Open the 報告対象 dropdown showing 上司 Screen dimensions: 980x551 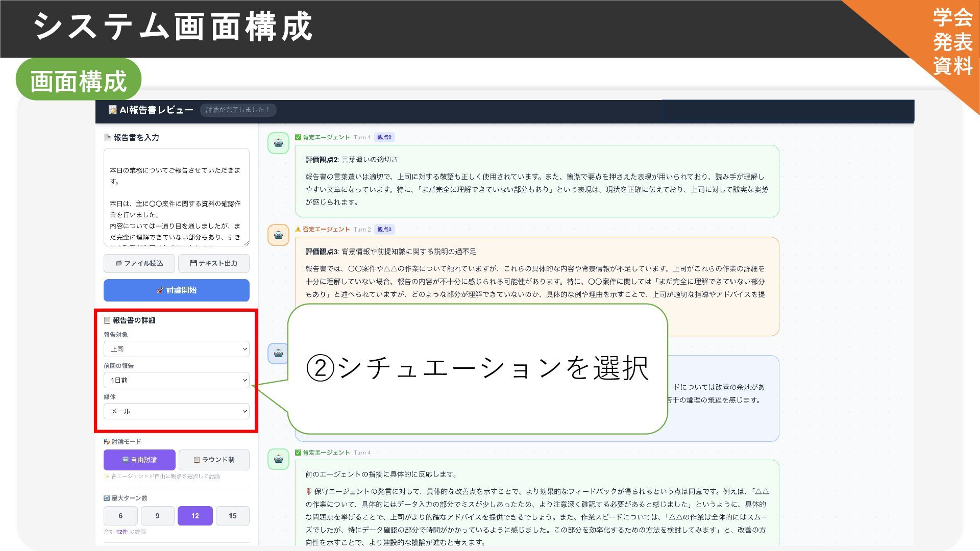176,349
